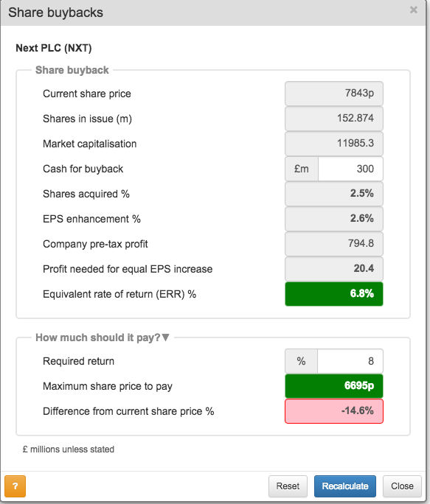430x504 pixels.
Task: Click the Company pre-tax profit field
Action: [x=334, y=244]
